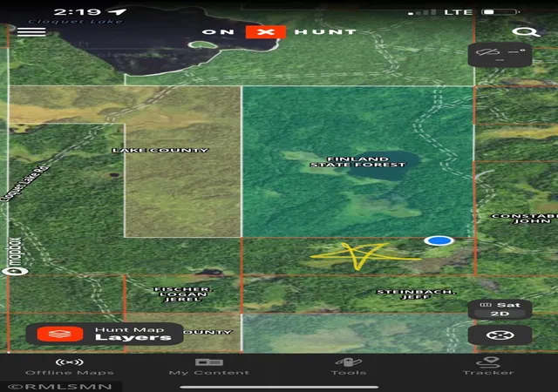Viewport: 558px width, 392px height.
Task: Tap the Constable John parcel label
Action: coord(524,219)
